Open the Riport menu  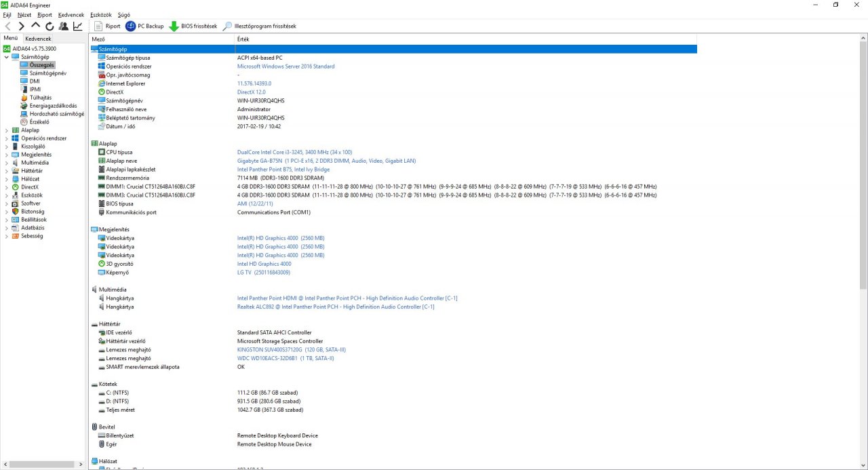coord(45,14)
